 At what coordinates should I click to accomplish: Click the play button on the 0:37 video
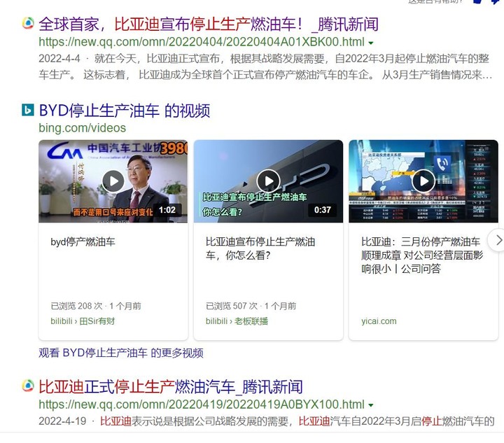(268, 181)
